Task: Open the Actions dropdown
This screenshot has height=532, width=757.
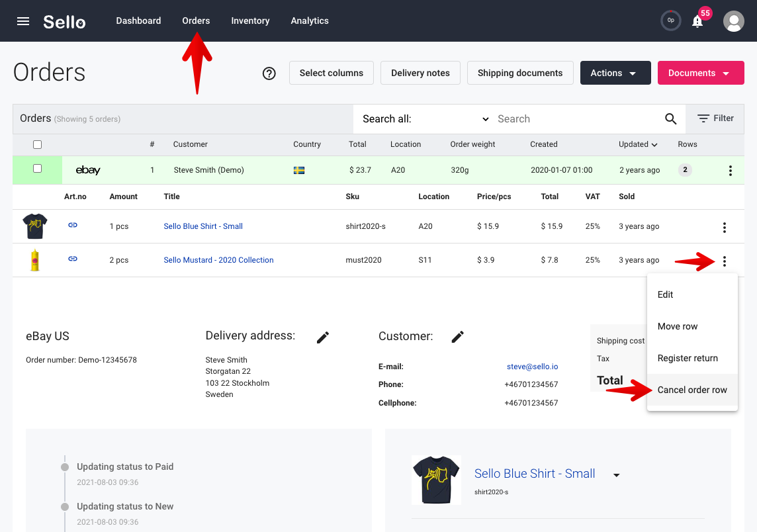Action: [x=615, y=73]
